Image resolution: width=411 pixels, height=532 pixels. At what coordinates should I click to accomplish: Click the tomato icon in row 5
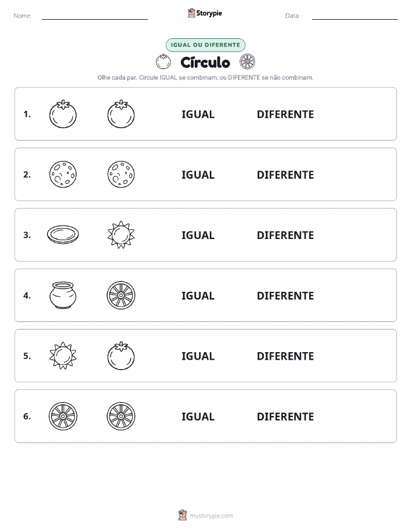click(x=121, y=356)
